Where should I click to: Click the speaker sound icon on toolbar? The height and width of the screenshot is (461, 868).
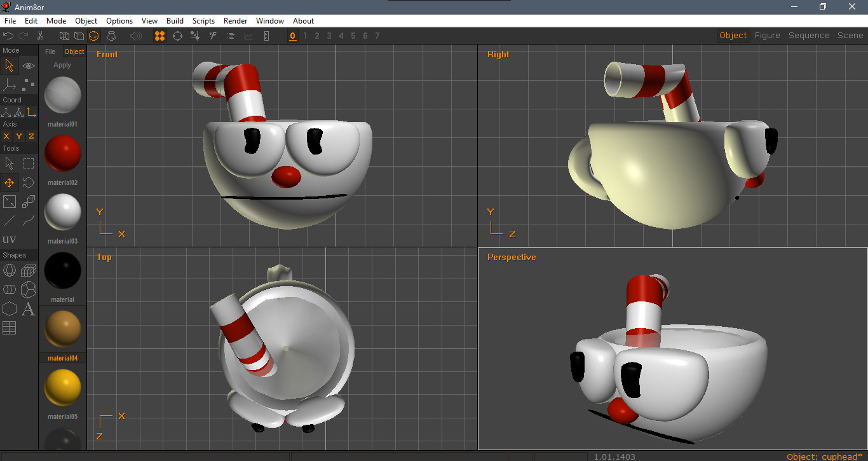click(135, 36)
